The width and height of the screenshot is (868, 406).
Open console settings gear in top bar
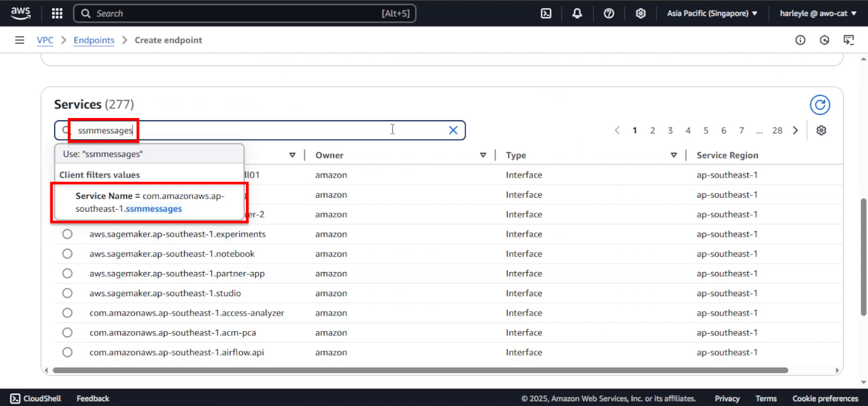tap(641, 14)
